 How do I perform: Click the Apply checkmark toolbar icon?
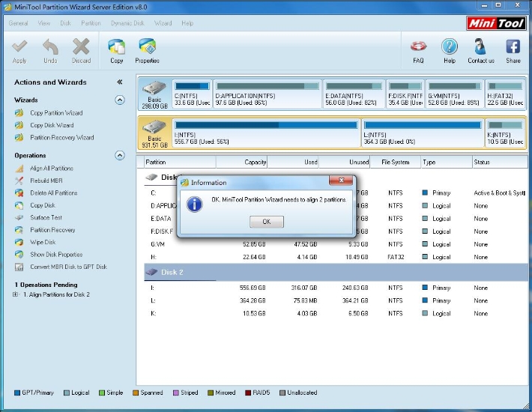point(19,48)
